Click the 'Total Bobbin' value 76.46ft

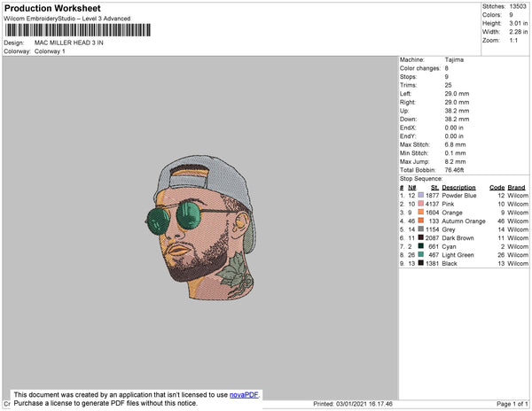coord(454,170)
